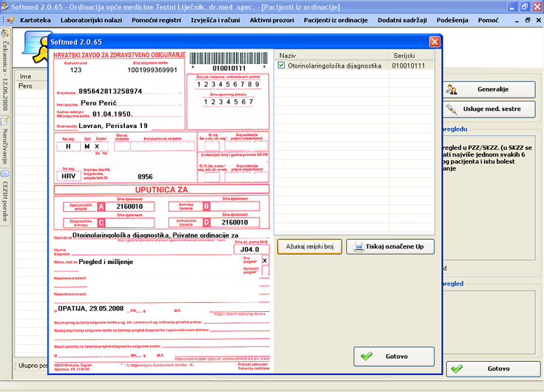The height and width of the screenshot is (392, 544).
Task: Click the Ažuriraj serijski broj button
Action: coord(309,246)
